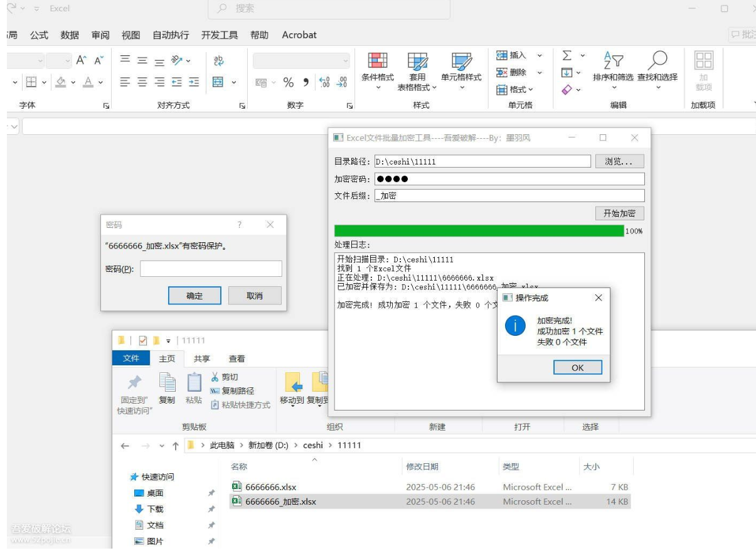Click the Clear eraser icon
Image resolution: width=756 pixels, height=553 pixels.
click(x=567, y=90)
